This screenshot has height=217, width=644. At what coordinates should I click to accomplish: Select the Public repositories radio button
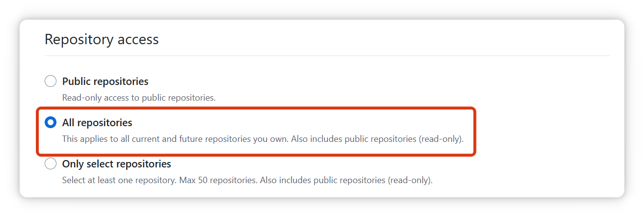(x=51, y=81)
